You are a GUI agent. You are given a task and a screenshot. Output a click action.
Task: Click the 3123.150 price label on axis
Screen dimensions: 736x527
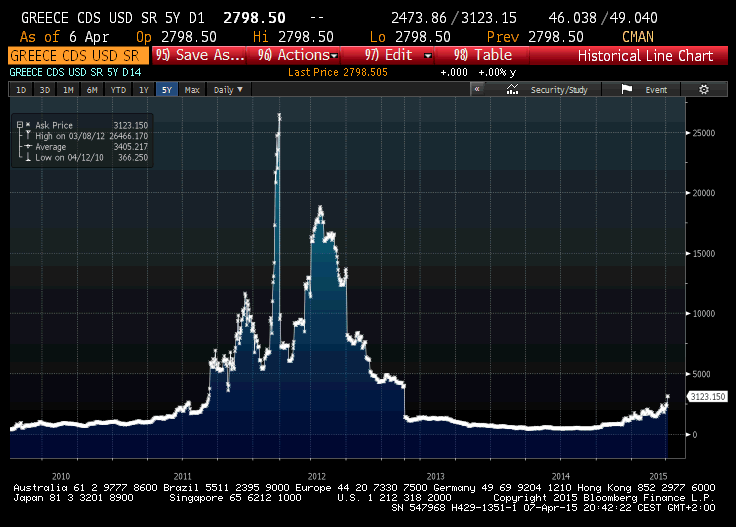pos(708,397)
